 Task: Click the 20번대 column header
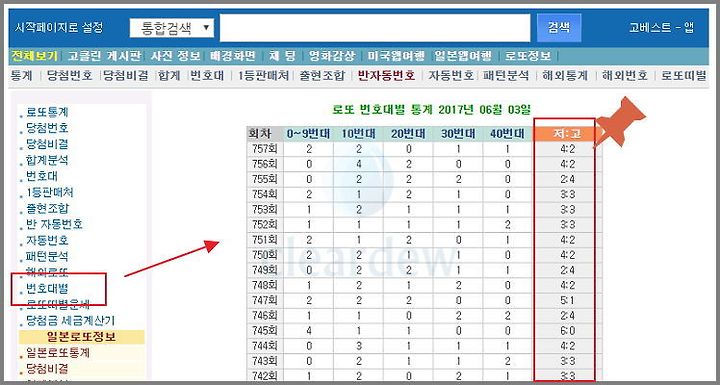coord(408,134)
